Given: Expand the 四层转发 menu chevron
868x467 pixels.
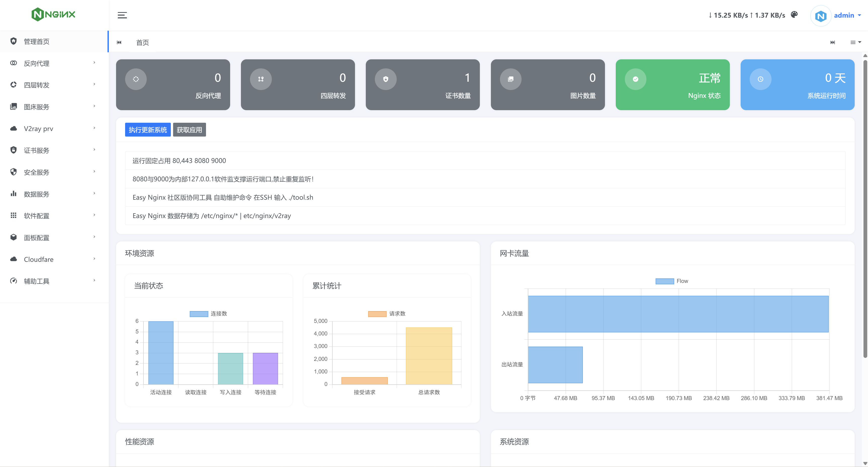Looking at the screenshot, I should point(94,84).
